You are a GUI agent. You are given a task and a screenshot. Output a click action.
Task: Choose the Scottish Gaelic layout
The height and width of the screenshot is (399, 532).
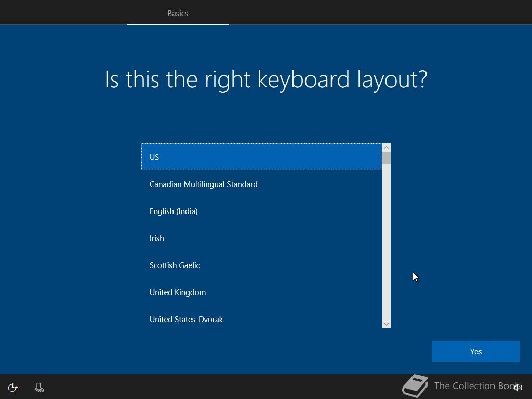pos(262,265)
